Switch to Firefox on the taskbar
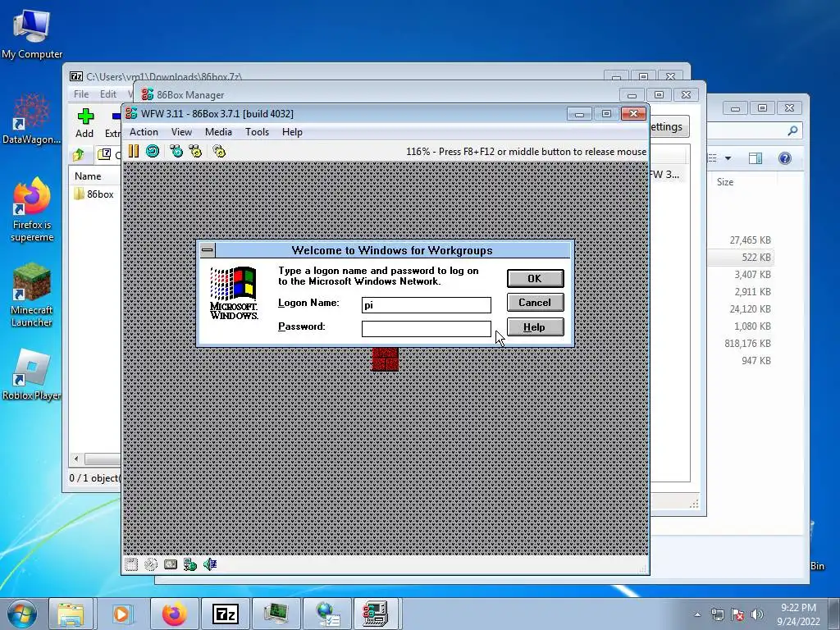The image size is (840, 630). [x=175, y=614]
